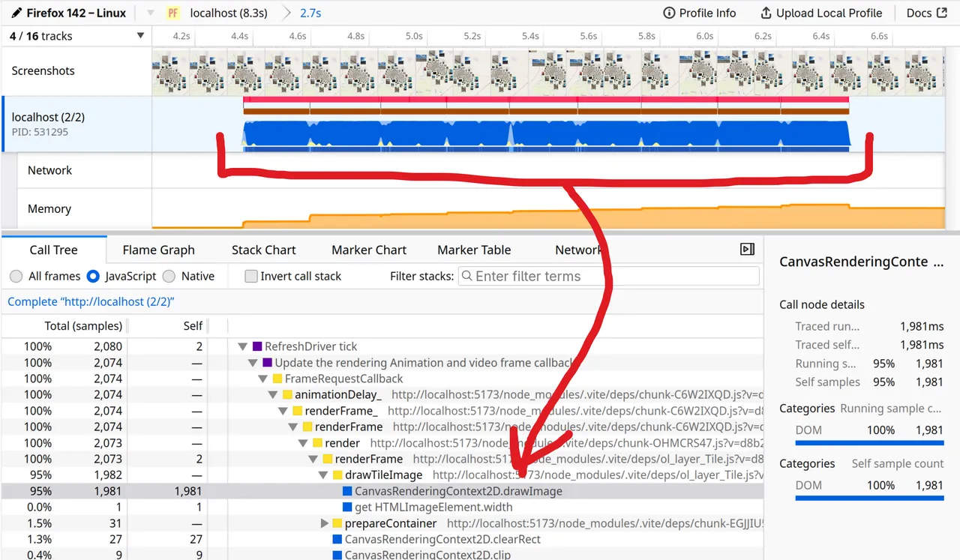The height and width of the screenshot is (560, 960).
Task: Enable the Invert call stack checkbox
Action: [250, 276]
